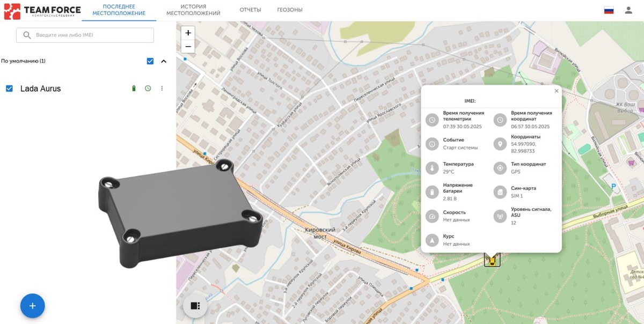Click the Кировский мост map label
The image size is (644, 324).
(320, 233)
